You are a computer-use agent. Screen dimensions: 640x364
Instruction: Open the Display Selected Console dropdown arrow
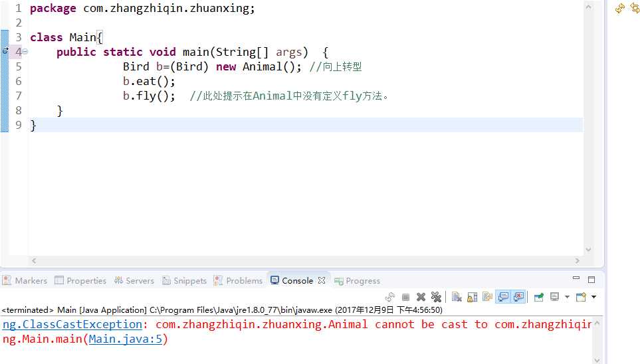[567, 297]
